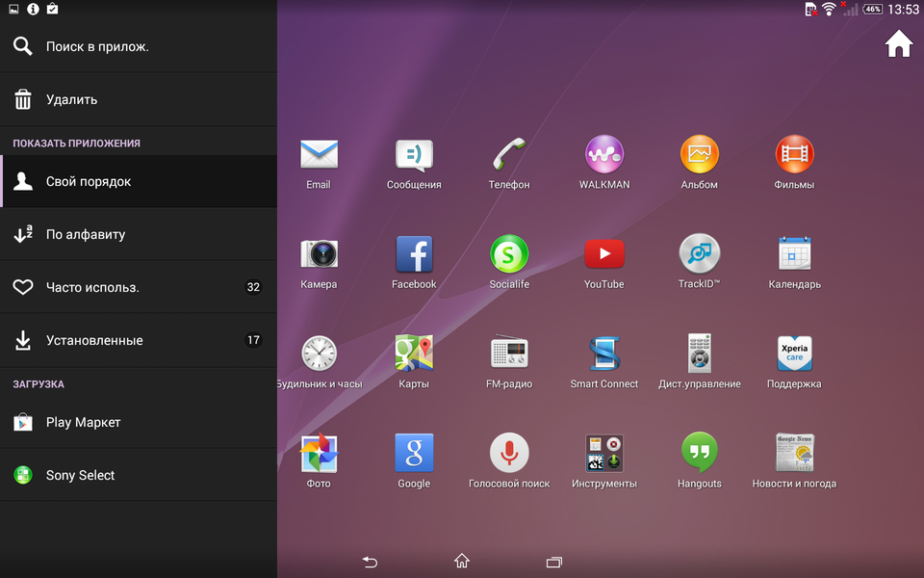924x578 pixels.
Task: Open the FM-радио app
Action: [x=509, y=353]
